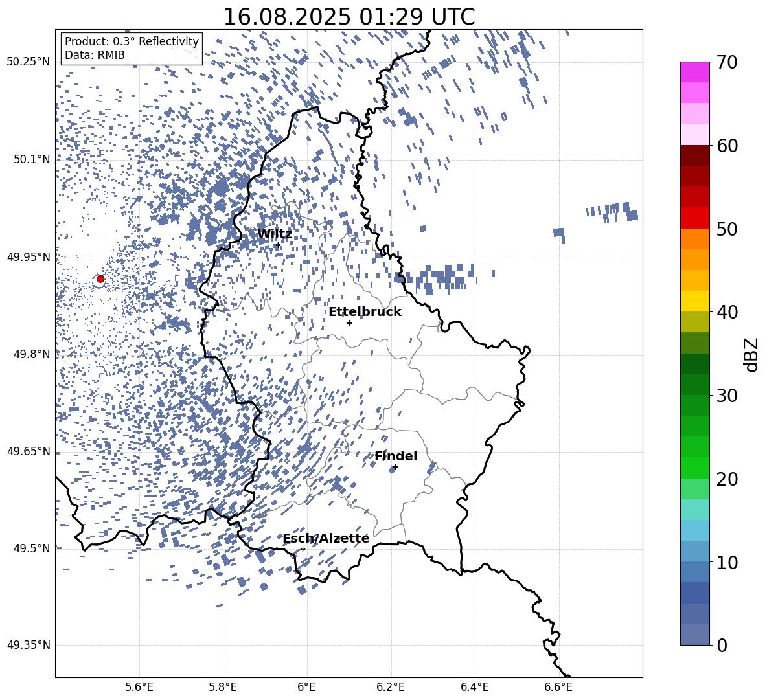Click the slate blue colorbar segment above 0
Screen dimensions: 767x700
click(x=695, y=635)
